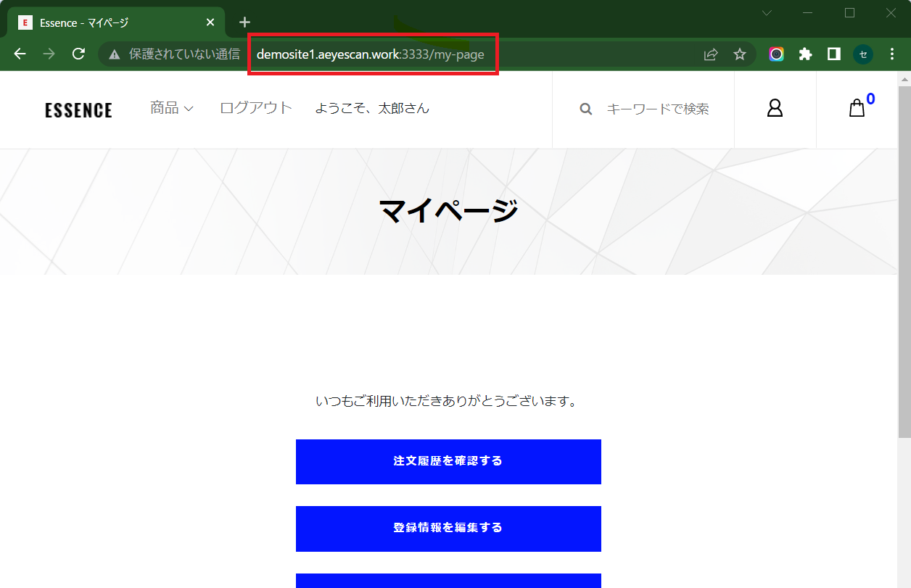Bookmark this page with the star icon
911x588 pixels.
pyautogui.click(x=740, y=54)
